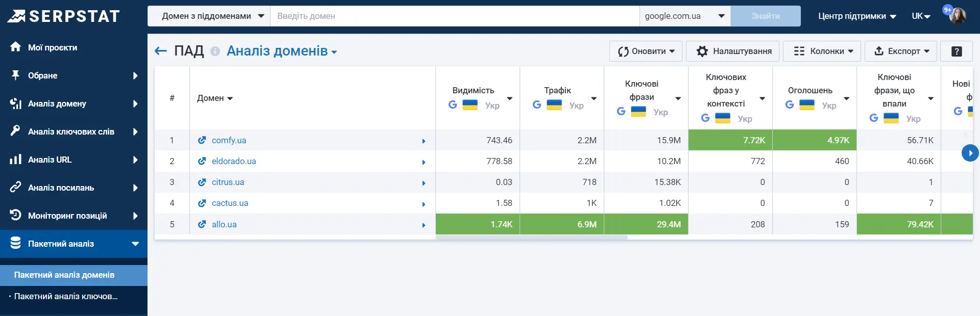Expand the Аналіз посилань submenu arrow
980x316 pixels.
(x=135, y=188)
